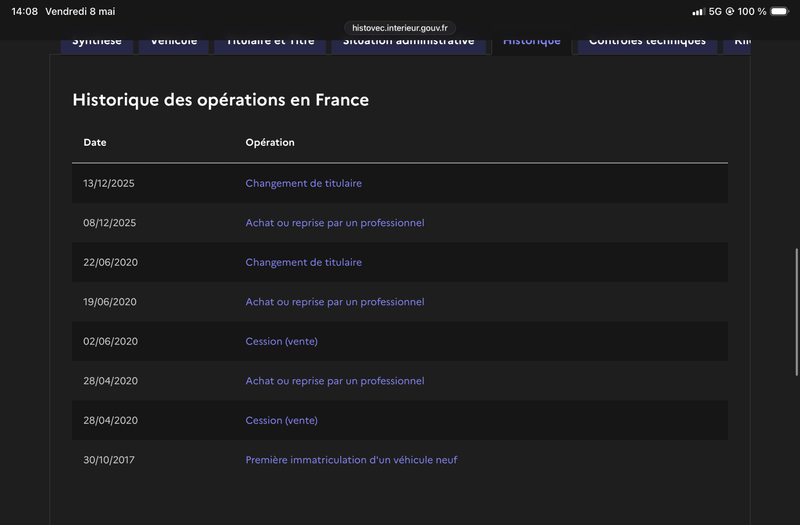Image resolution: width=800 pixels, height=525 pixels.
Task: Tap the rotation lock icon
Action: click(730, 11)
